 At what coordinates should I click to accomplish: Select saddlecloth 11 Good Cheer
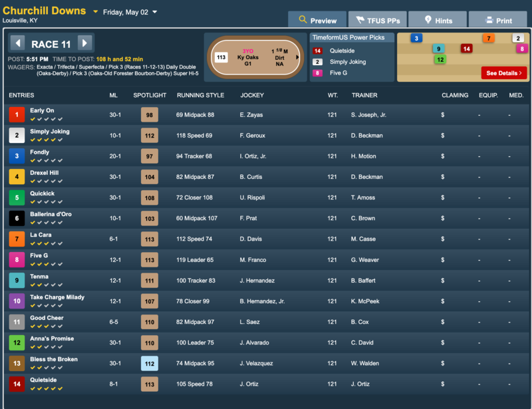pos(17,322)
